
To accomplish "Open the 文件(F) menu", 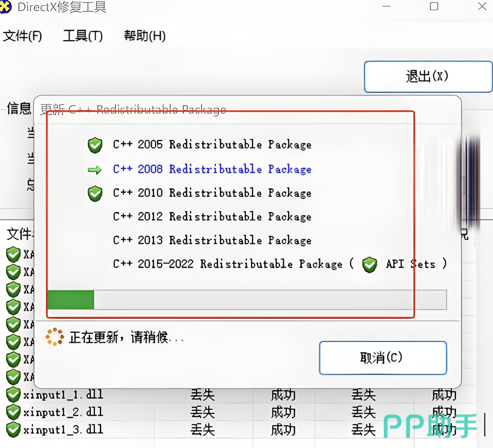I will coord(22,36).
